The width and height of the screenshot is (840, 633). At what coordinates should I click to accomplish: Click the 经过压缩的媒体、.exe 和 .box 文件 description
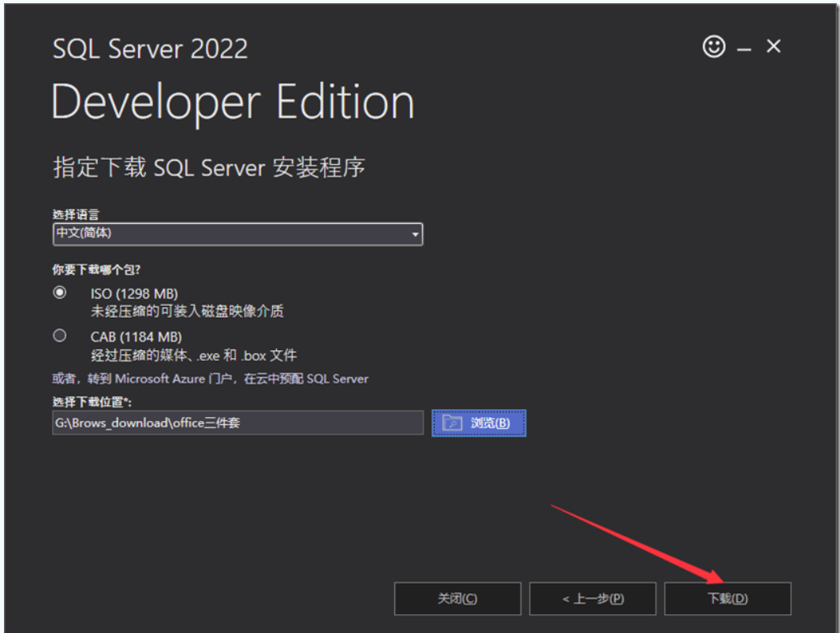coord(193,355)
